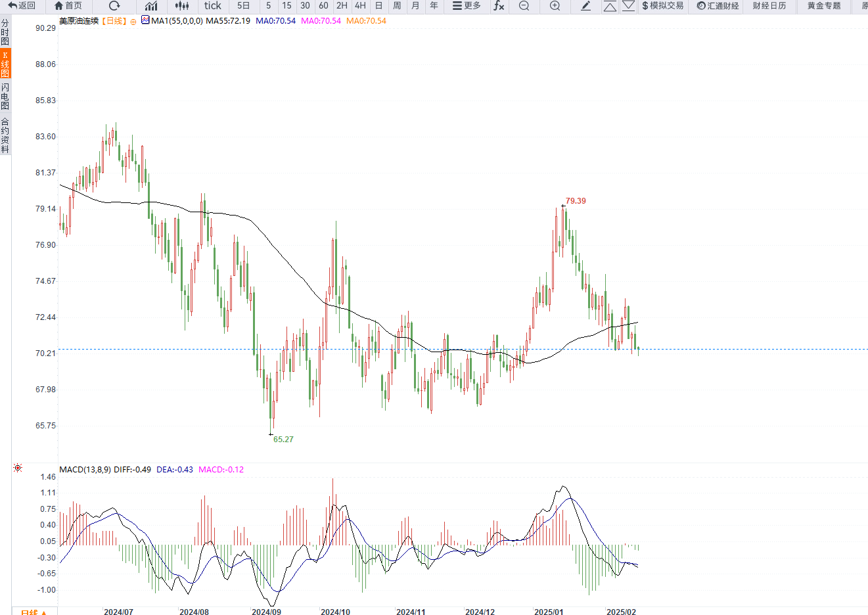Click the magenta MACD:-0.12 value
The height and width of the screenshot is (615, 868).
pos(221,470)
